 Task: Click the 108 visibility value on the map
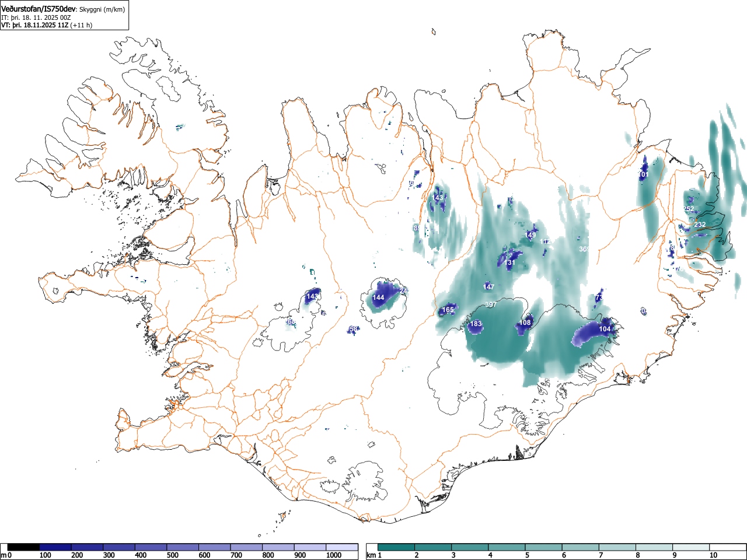pyautogui.click(x=525, y=323)
